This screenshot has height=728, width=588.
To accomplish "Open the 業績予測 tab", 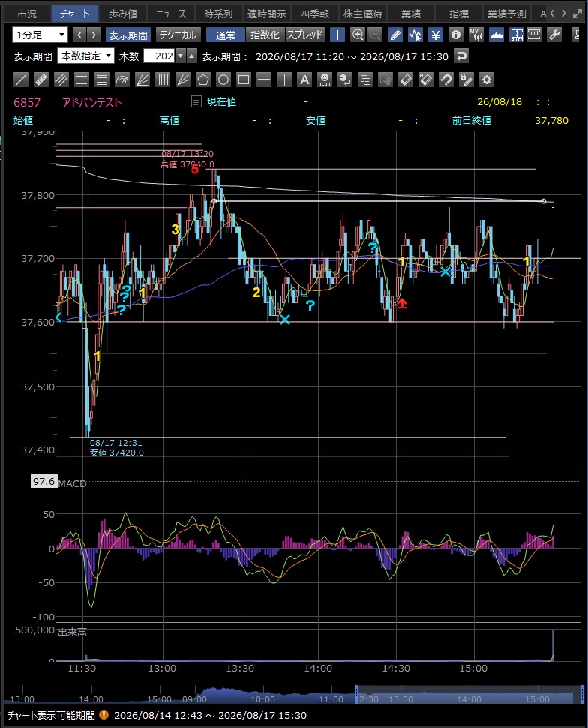I will coord(507,14).
